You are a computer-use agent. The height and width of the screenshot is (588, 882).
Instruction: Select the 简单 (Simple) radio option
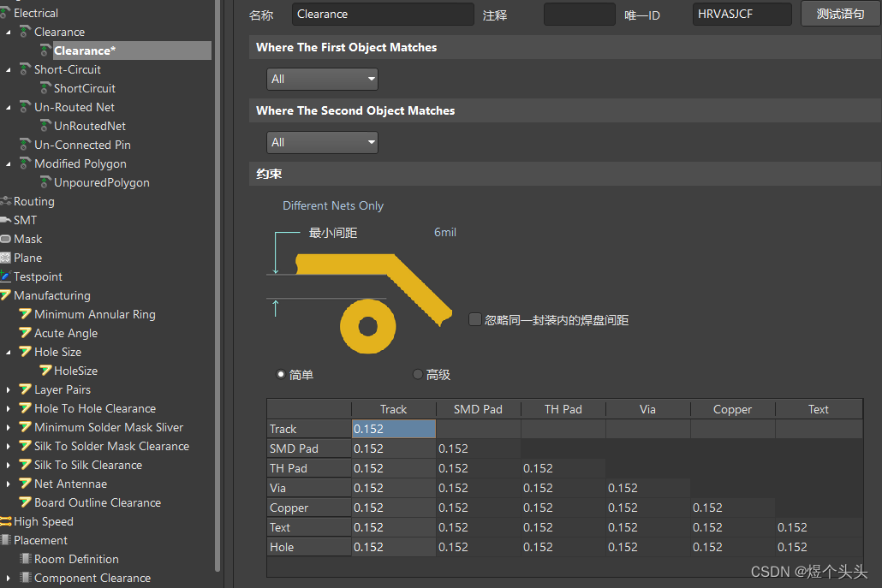tap(281, 374)
